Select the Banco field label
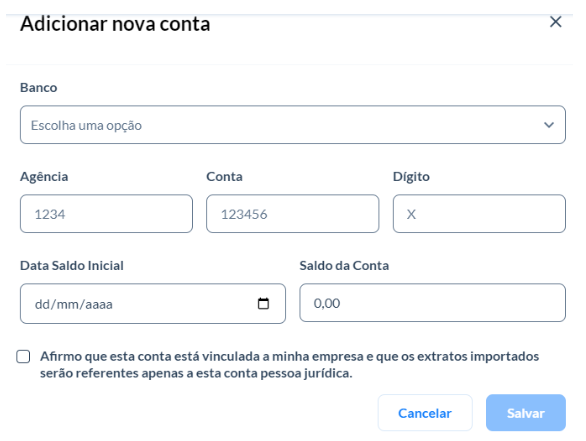586x441 pixels. pyautogui.click(x=38, y=88)
